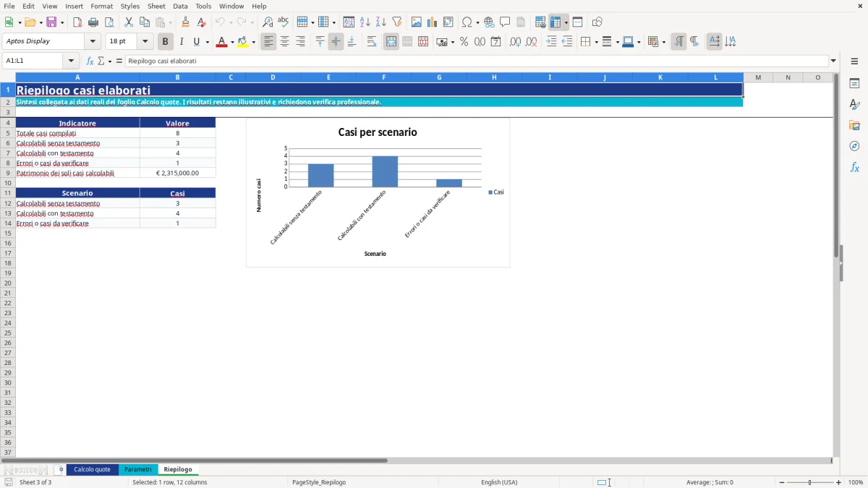This screenshot has width=868, height=488.
Task: Enable wrap text
Action: [x=372, y=42]
